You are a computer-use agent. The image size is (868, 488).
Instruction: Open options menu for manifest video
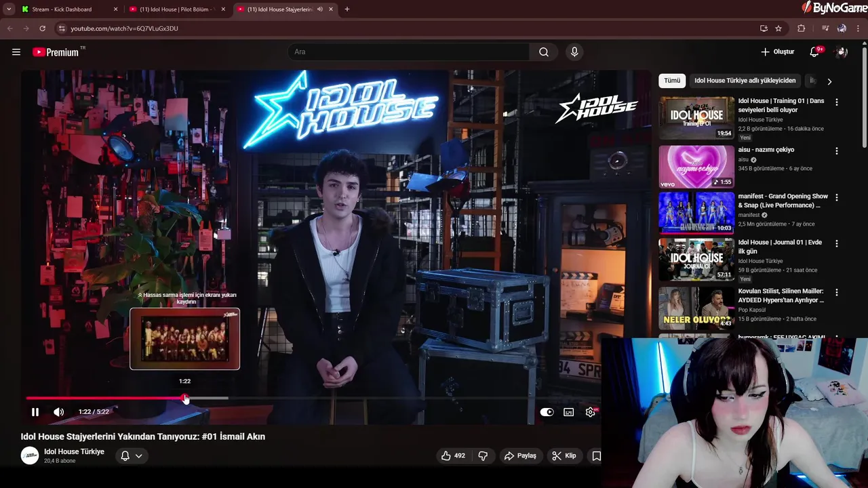[x=836, y=198]
